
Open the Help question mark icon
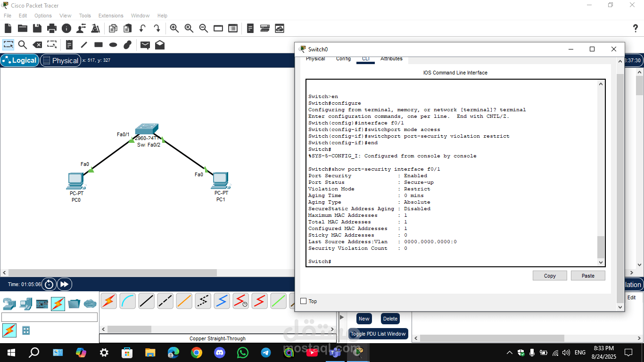635,29
